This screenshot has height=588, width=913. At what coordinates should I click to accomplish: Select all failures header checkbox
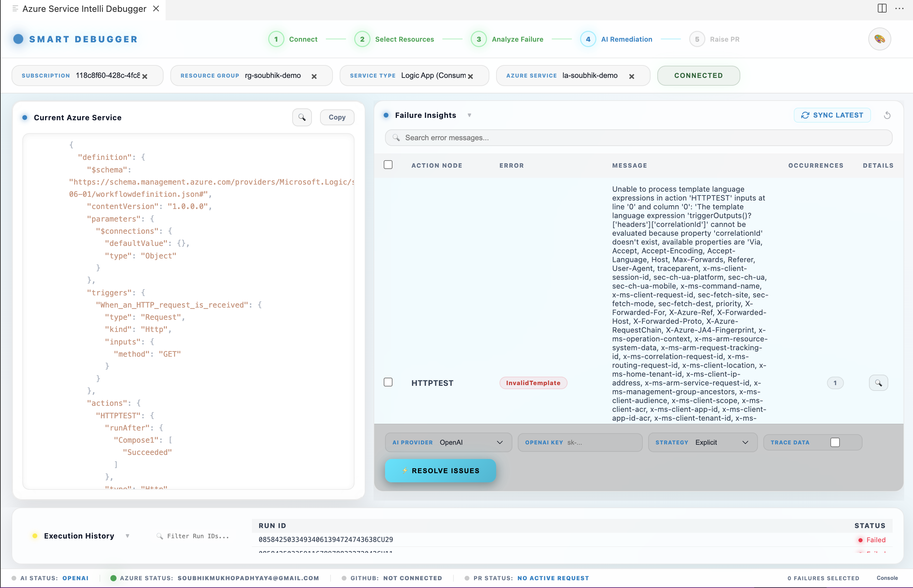[x=388, y=165]
